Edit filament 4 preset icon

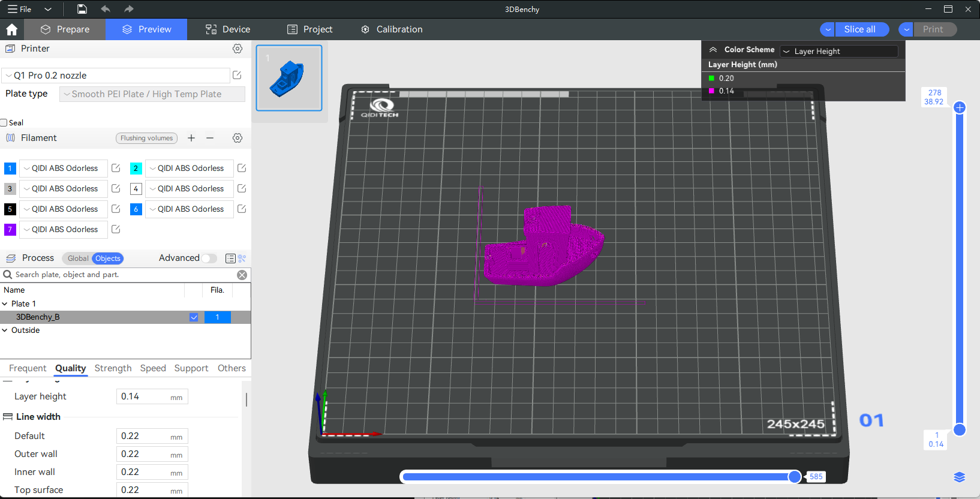pos(242,188)
